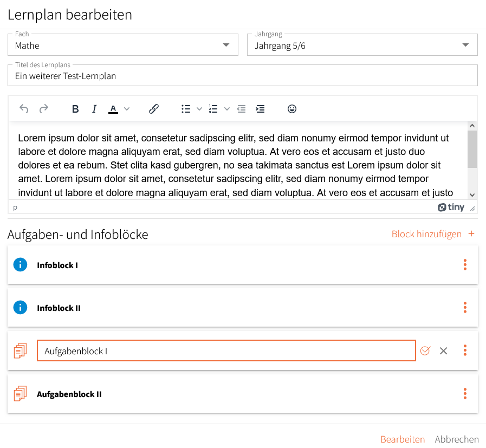Click the info icon of Infoblock I

[21, 264]
